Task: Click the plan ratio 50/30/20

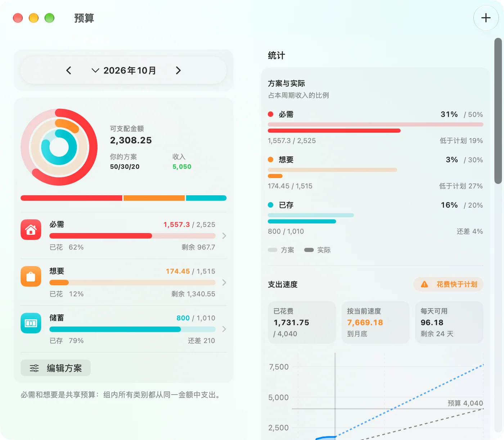Action: (125, 166)
